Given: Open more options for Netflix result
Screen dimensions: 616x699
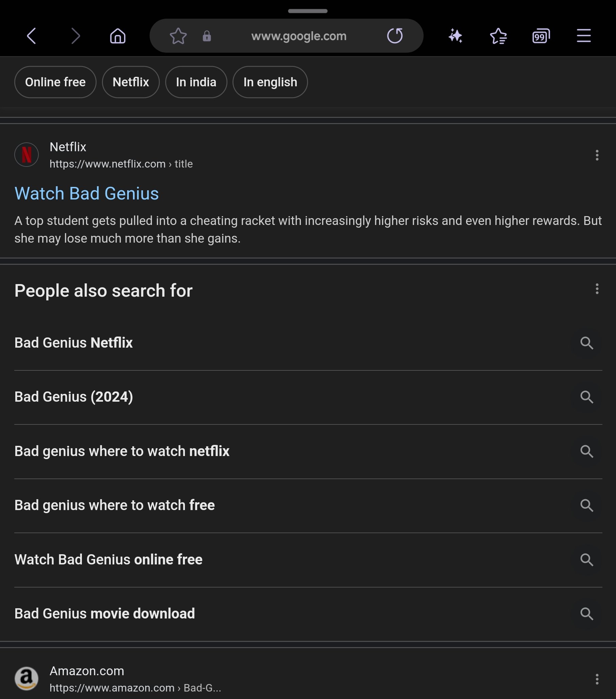Looking at the screenshot, I should 597,155.
